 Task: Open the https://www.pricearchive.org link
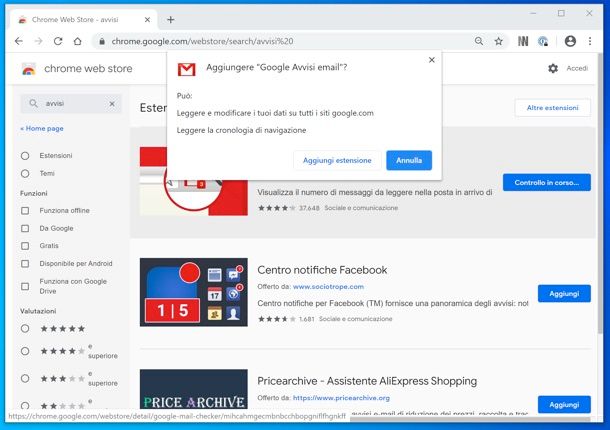341,398
